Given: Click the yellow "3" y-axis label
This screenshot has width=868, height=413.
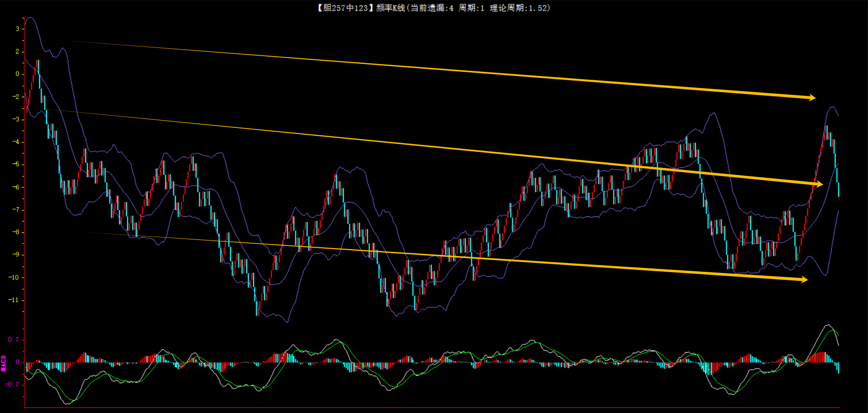Looking at the screenshot, I should point(17,29).
